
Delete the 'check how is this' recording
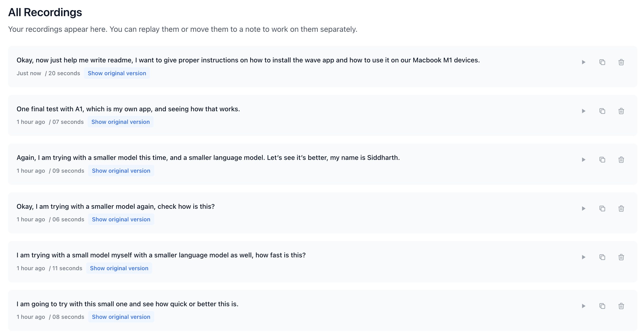click(621, 209)
